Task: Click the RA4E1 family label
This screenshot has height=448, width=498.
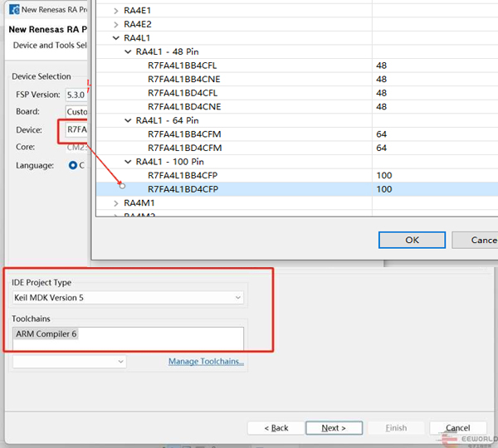Action: click(x=137, y=11)
